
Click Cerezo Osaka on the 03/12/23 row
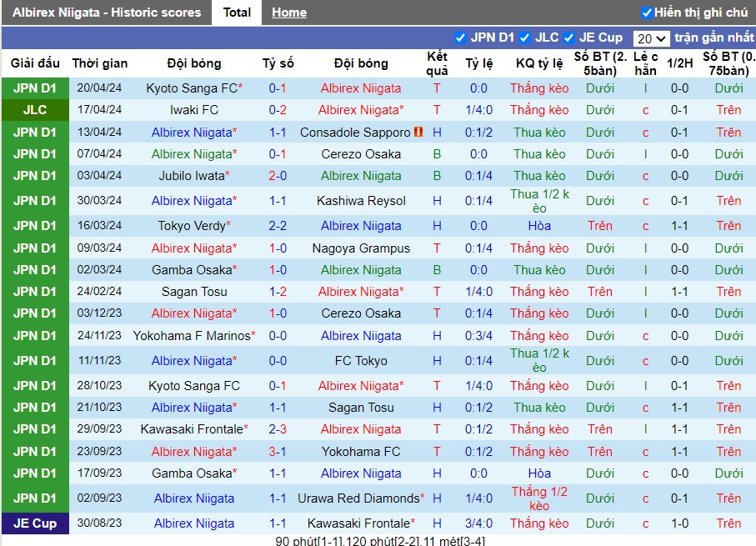pyautogui.click(x=361, y=313)
